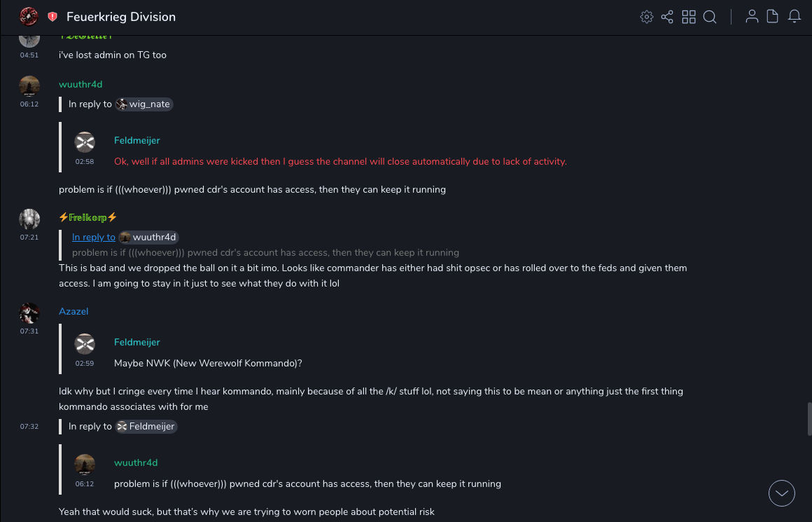
Task: Show the room members list icon
Action: point(752,17)
